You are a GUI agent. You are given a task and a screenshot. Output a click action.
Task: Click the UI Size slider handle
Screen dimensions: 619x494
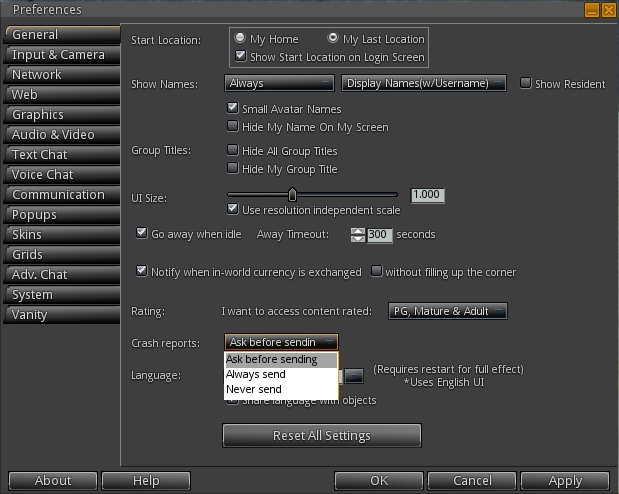click(292, 195)
